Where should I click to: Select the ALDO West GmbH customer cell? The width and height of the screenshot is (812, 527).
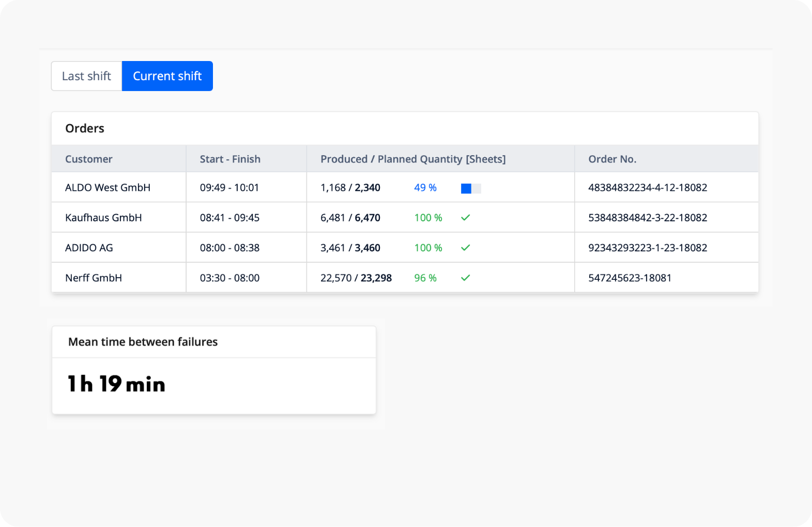click(x=108, y=188)
